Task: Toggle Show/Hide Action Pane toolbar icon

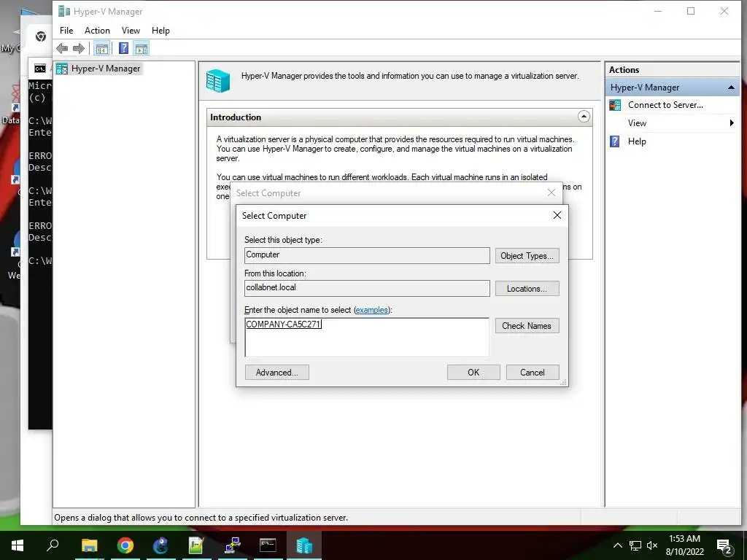Action: pyautogui.click(x=142, y=48)
